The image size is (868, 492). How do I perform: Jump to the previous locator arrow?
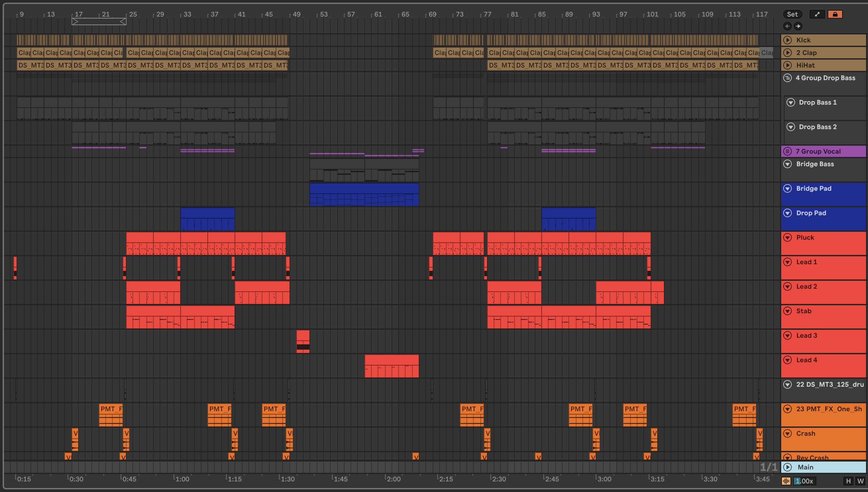tap(787, 26)
